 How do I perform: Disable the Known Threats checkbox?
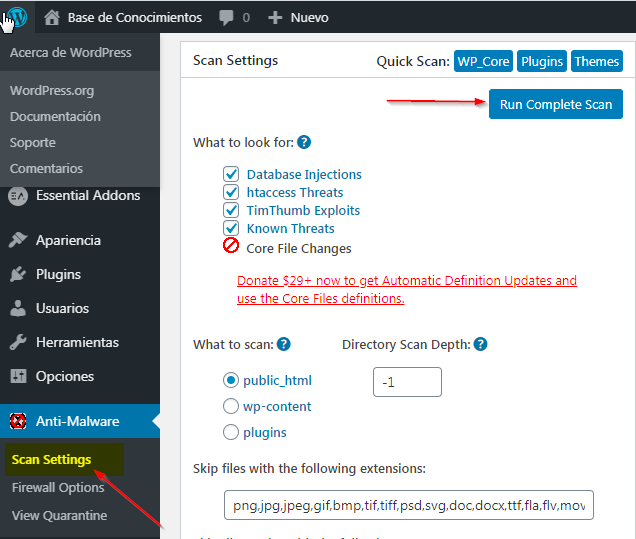coord(232,228)
